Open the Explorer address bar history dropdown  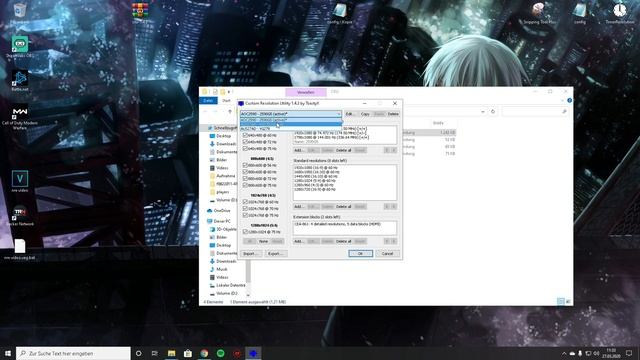pyautogui.click(x=483, y=111)
